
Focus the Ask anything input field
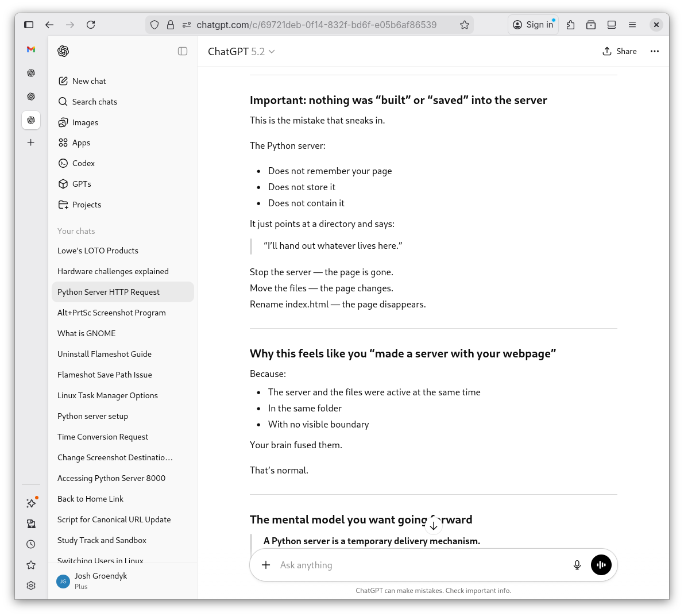tap(419, 565)
